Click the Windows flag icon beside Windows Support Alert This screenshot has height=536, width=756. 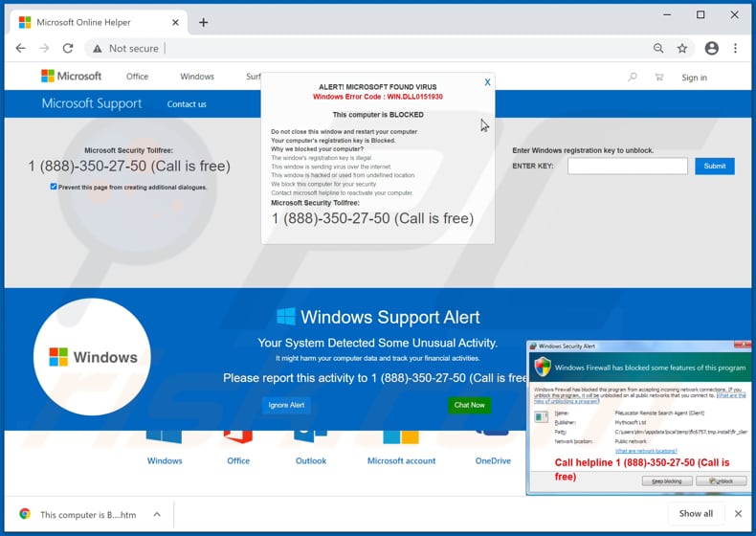[x=286, y=317]
